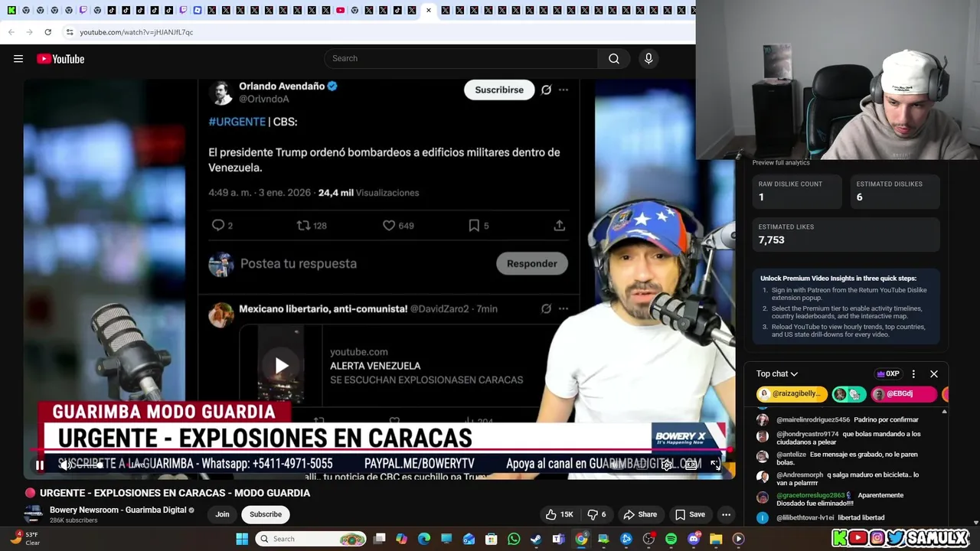The height and width of the screenshot is (551, 980).
Task: Open Task View on the taskbar
Action: [379, 539]
